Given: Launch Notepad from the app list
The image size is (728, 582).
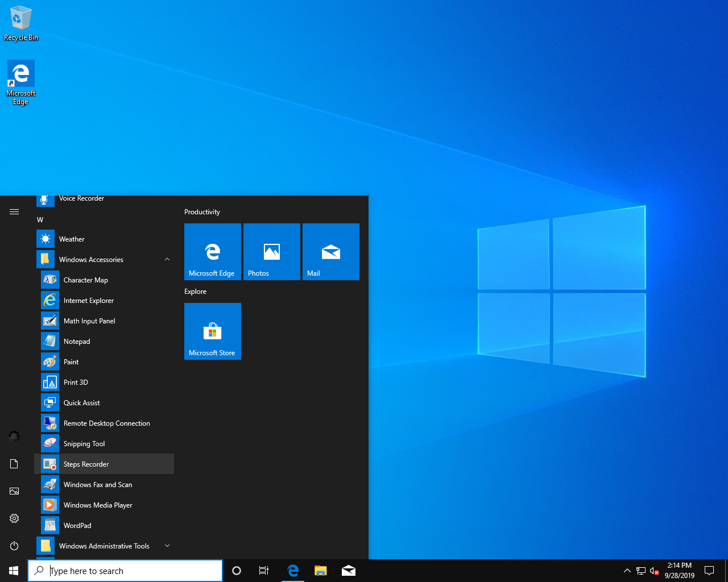Looking at the screenshot, I should (104, 342).
